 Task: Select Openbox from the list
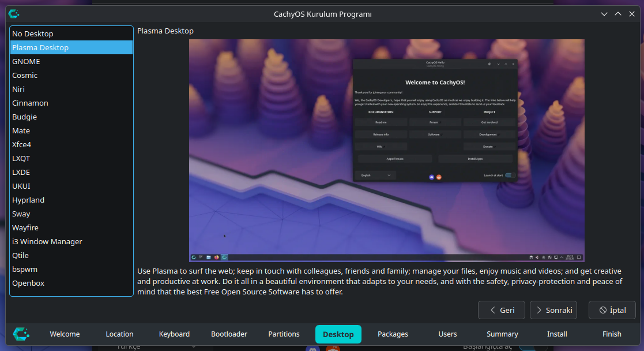point(71,283)
